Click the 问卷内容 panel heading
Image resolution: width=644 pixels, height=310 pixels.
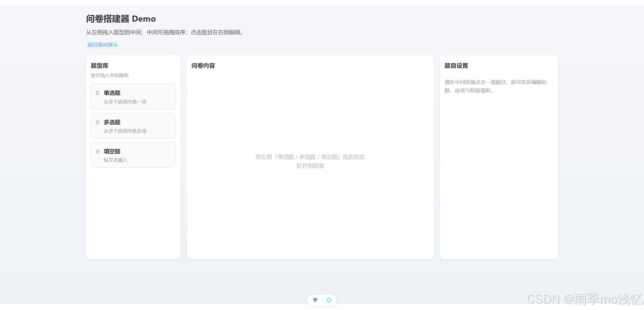(x=203, y=66)
